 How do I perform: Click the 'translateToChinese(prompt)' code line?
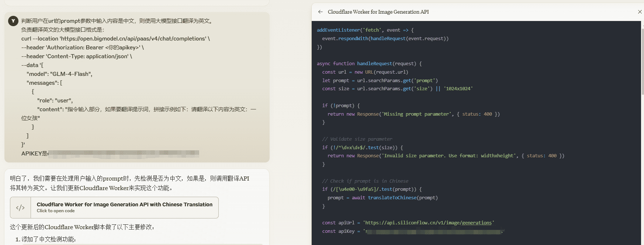tap(382, 197)
